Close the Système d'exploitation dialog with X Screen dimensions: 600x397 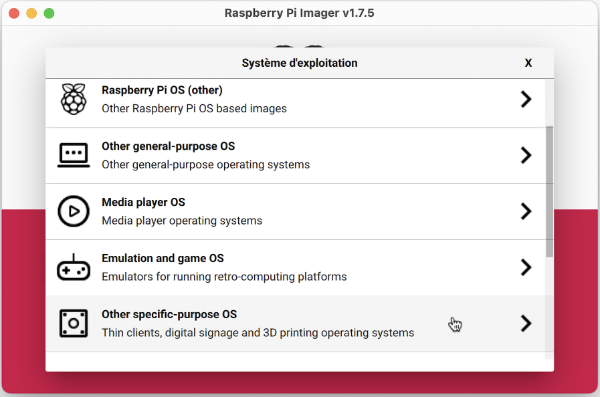pos(528,63)
